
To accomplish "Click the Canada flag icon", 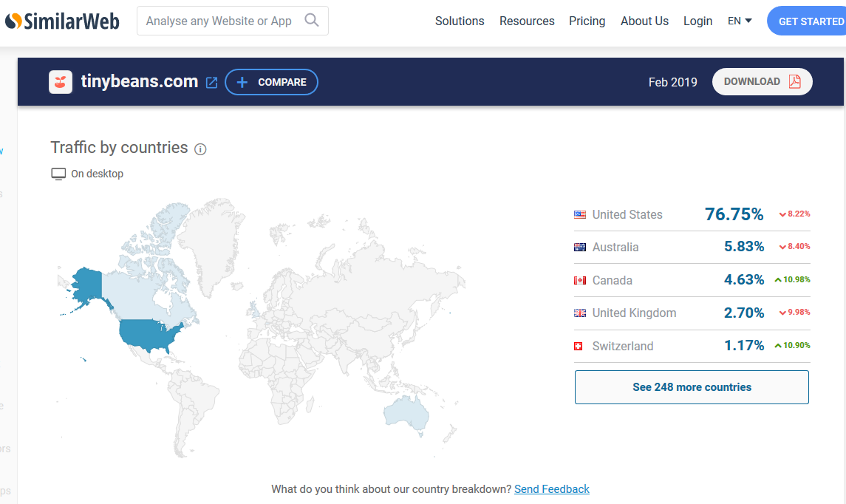I will pos(579,280).
